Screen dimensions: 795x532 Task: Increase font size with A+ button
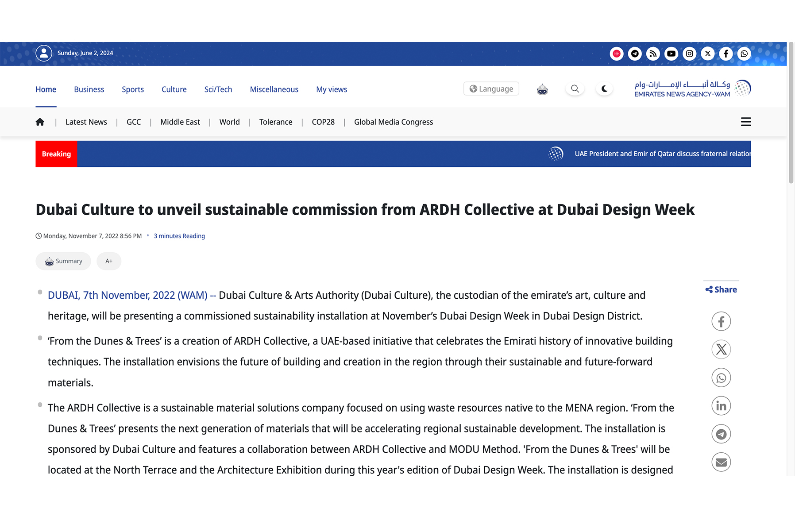pos(109,261)
